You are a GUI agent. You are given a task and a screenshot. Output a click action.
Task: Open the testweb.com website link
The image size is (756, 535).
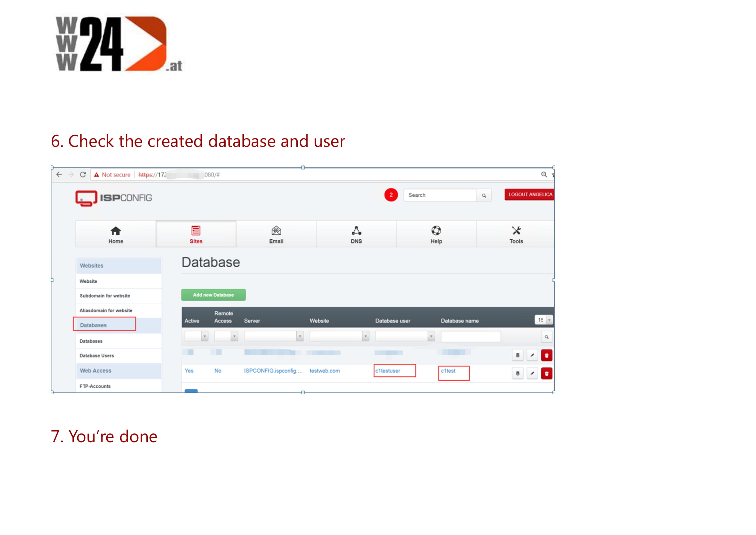point(324,371)
